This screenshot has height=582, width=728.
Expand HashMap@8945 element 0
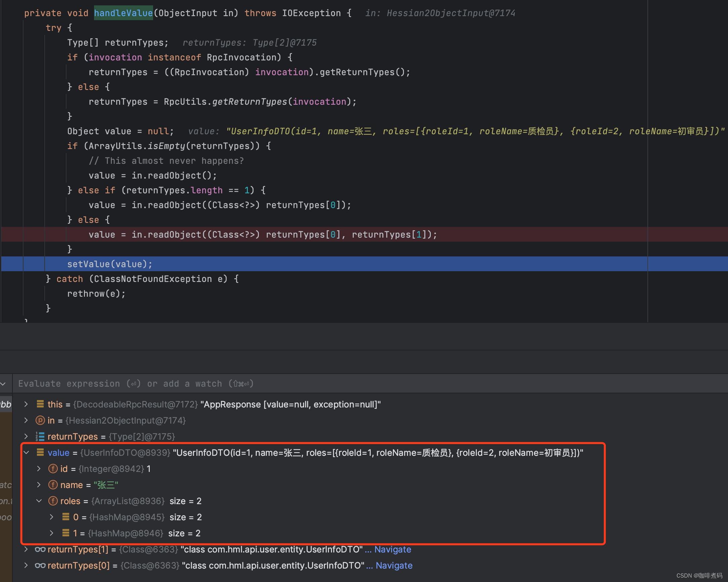52,517
